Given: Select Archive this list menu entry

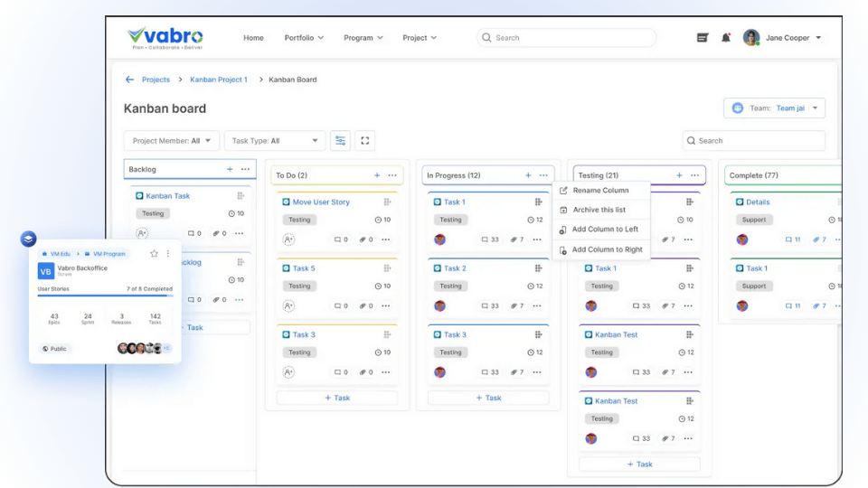Looking at the screenshot, I should pos(599,210).
